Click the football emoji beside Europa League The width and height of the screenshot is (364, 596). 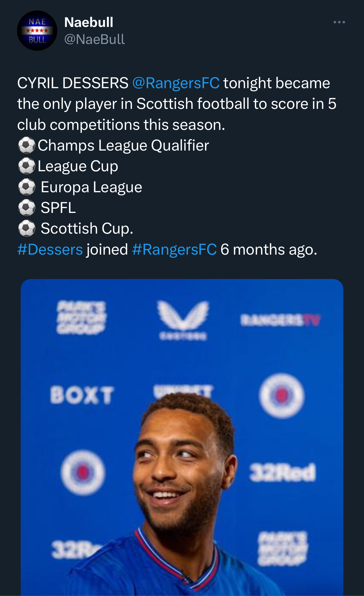(27, 187)
